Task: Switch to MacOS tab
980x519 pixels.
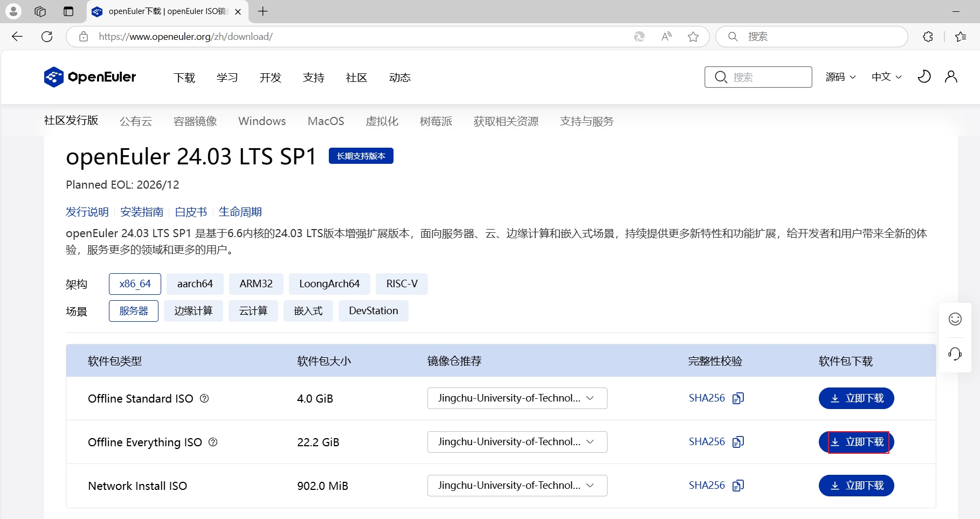Action: [326, 121]
